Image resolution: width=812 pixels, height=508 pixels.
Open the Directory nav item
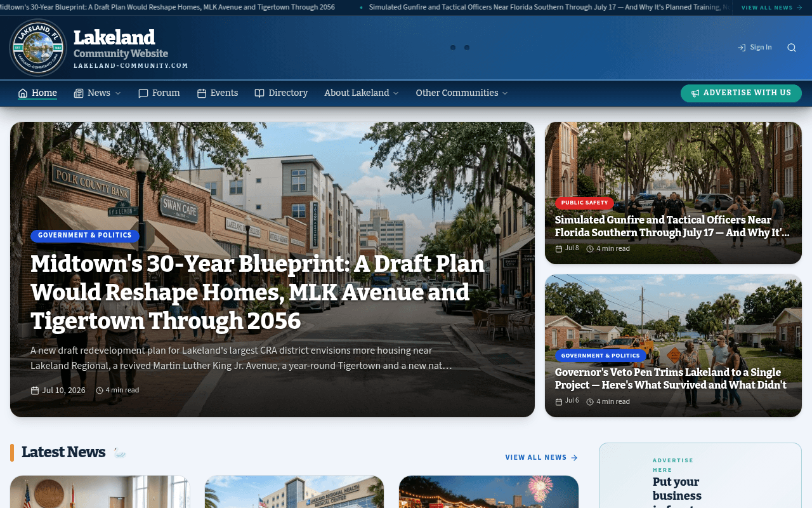(281, 93)
